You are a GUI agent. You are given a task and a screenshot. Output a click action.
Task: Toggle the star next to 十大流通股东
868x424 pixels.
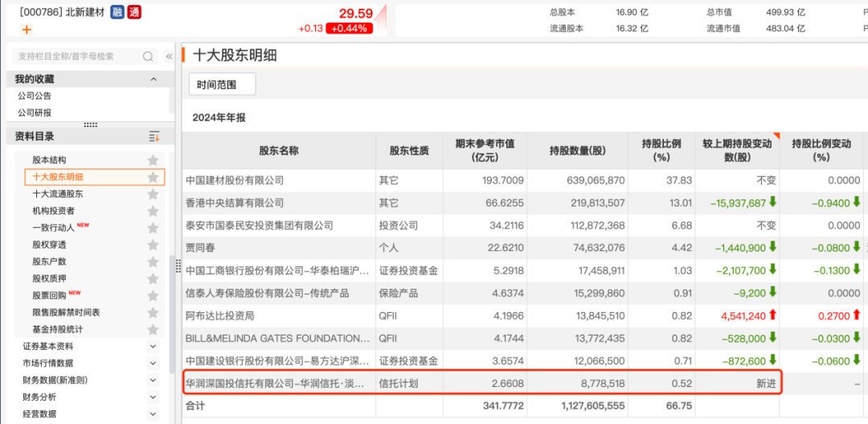point(153,194)
